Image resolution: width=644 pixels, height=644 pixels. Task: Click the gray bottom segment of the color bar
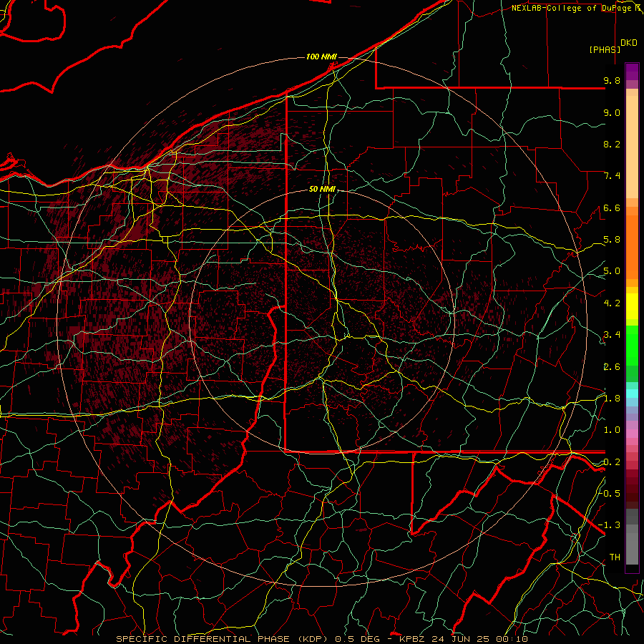tap(632, 545)
